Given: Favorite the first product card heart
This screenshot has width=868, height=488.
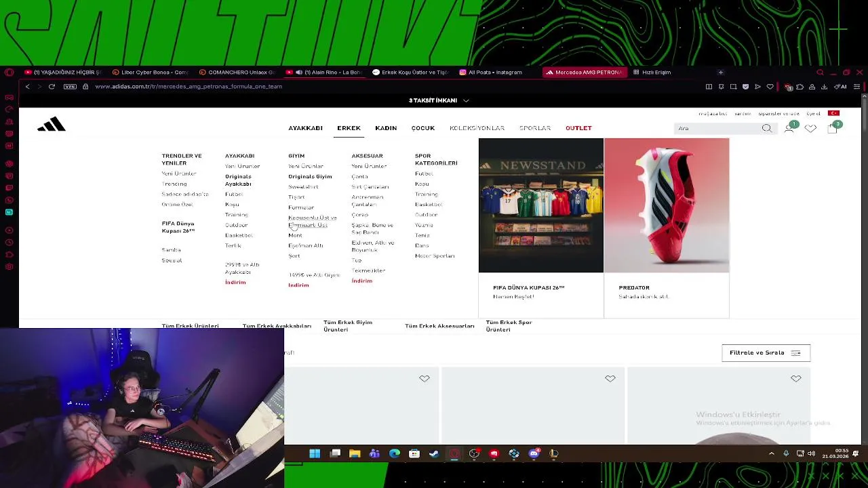Looking at the screenshot, I should point(425,379).
